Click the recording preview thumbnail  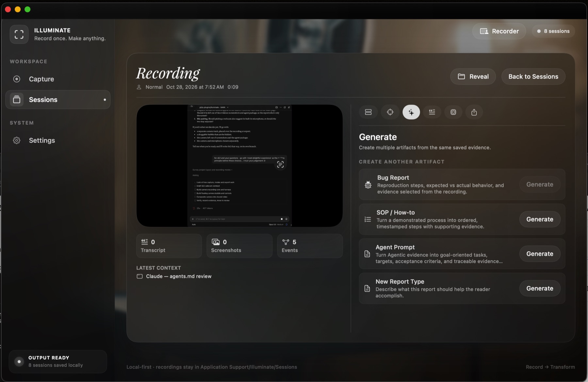coord(239,166)
